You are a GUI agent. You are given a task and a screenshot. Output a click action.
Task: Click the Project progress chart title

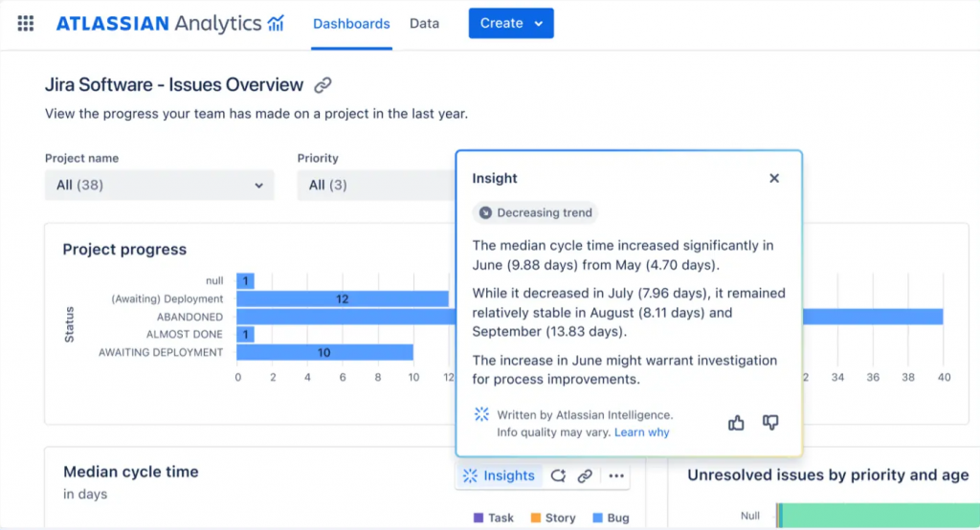click(124, 250)
